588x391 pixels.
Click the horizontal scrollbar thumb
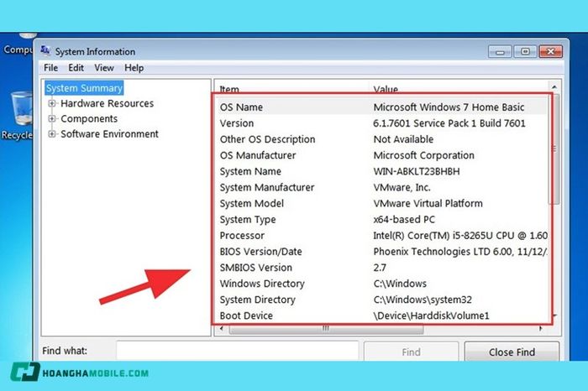326,329
